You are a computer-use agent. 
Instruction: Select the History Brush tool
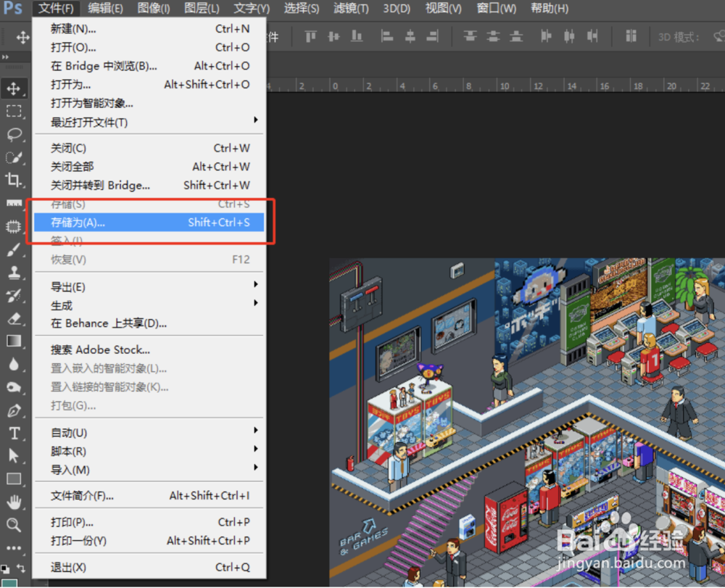tap(14, 295)
